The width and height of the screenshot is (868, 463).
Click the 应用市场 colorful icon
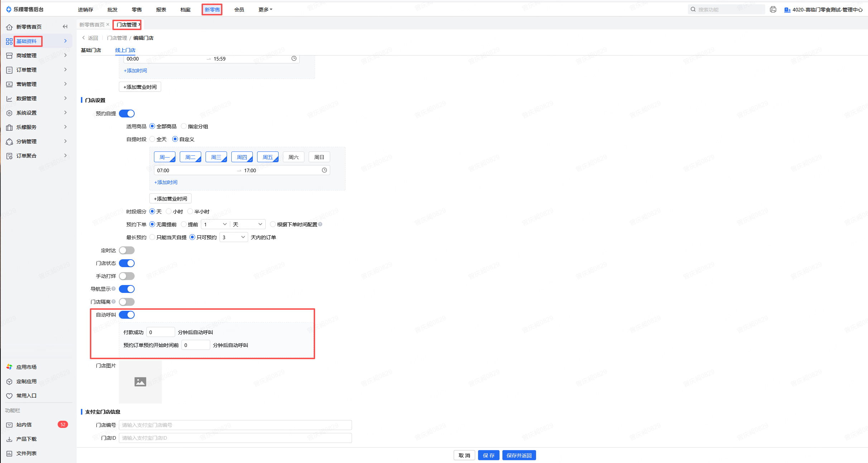tap(9, 367)
